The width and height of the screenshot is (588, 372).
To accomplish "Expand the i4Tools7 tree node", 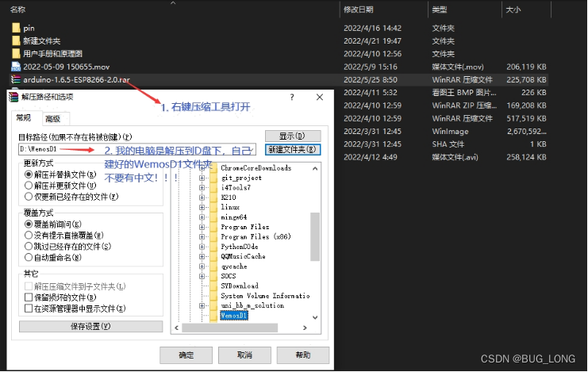I will point(202,187).
